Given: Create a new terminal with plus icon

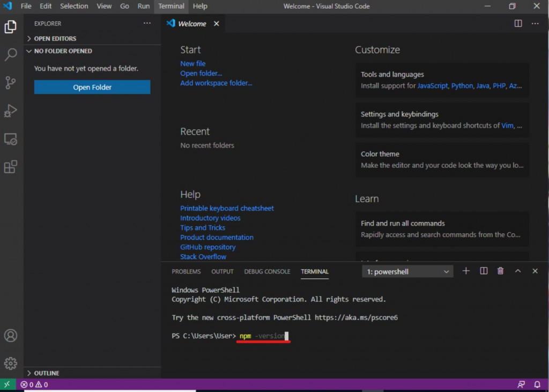Looking at the screenshot, I should click(466, 271).
